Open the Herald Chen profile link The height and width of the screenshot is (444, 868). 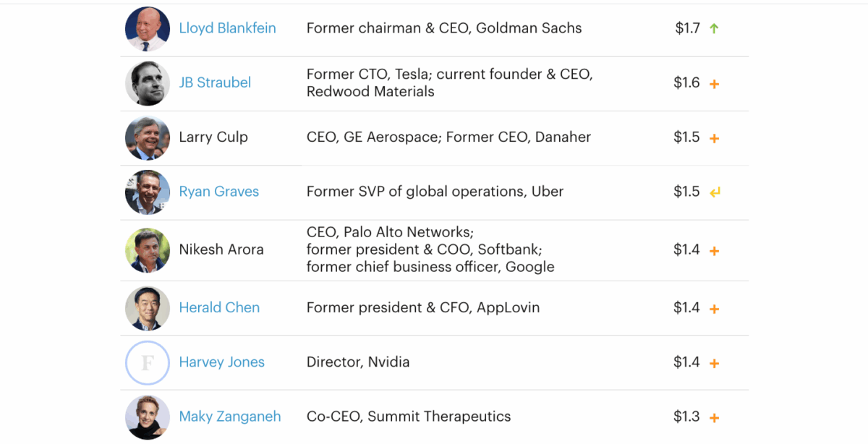(x=219, y=307)
